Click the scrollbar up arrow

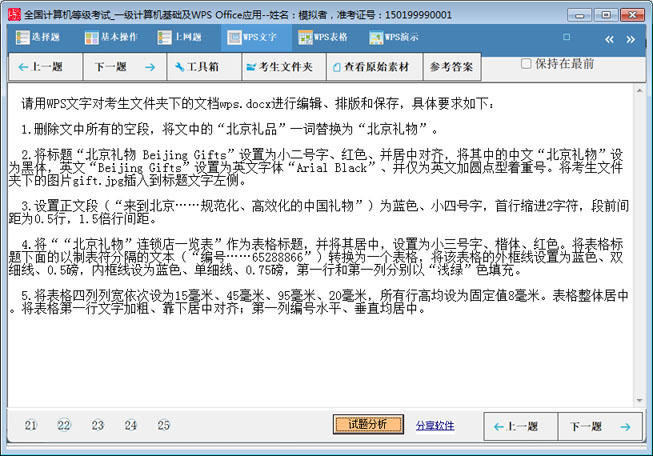[x=639, y=90]
